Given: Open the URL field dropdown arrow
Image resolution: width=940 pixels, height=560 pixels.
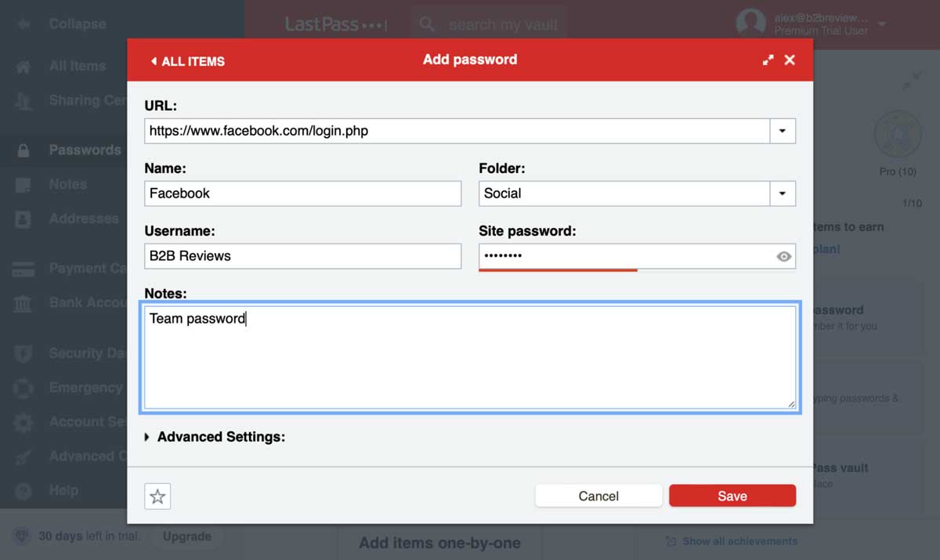Looking at the screenshot, I should pyautogui.click(x=782, y=131).
